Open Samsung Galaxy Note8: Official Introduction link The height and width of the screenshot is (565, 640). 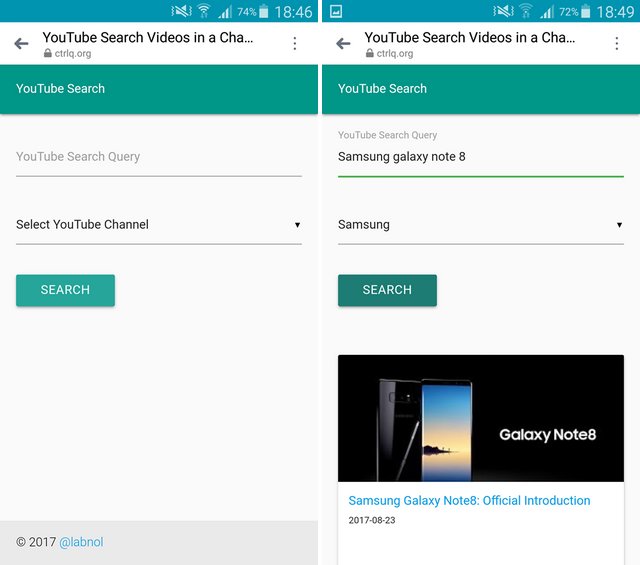[469, 501]
